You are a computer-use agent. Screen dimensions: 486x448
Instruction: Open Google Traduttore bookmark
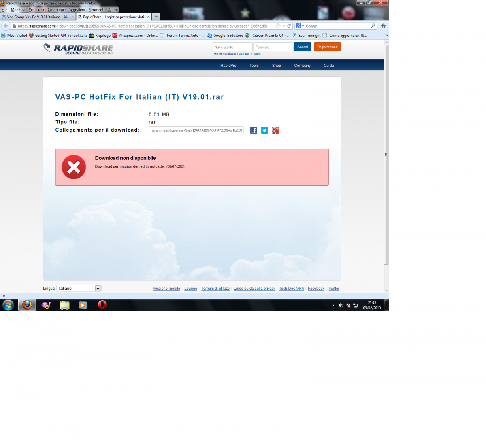225,36
